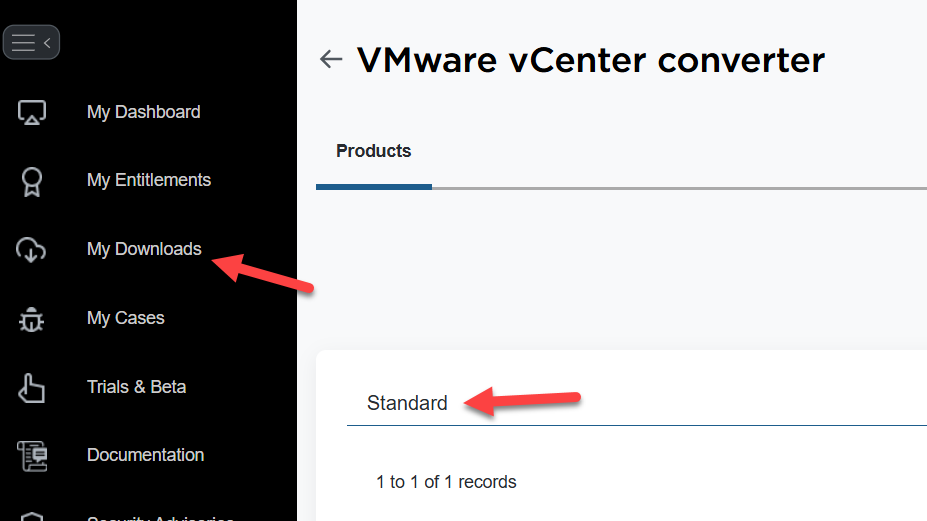Click the Trials & Beta hand pointer icon
Image resolution: width=927 pixels, height=521 pixels.
[x=31, y=388]
